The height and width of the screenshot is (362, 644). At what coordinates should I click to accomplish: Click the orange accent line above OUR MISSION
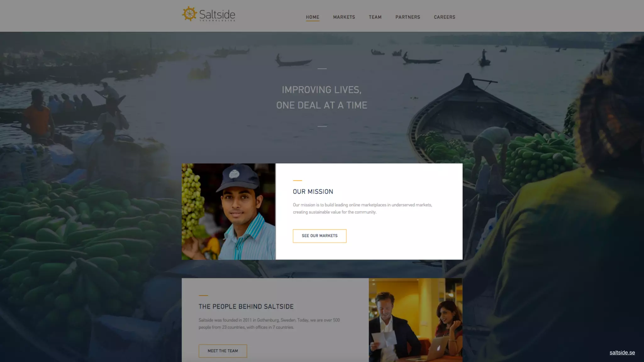297,180
